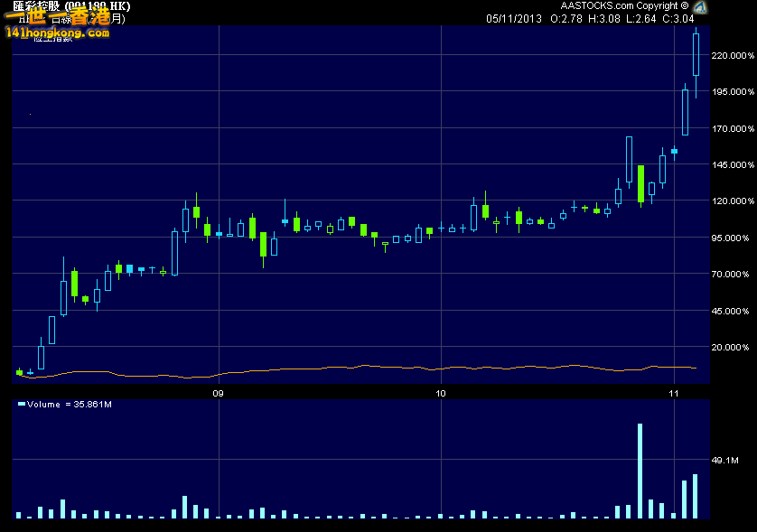Screen dimensions: 757x532
Task: Click the close price C:3.04
Action: click(x=678, y=19)
